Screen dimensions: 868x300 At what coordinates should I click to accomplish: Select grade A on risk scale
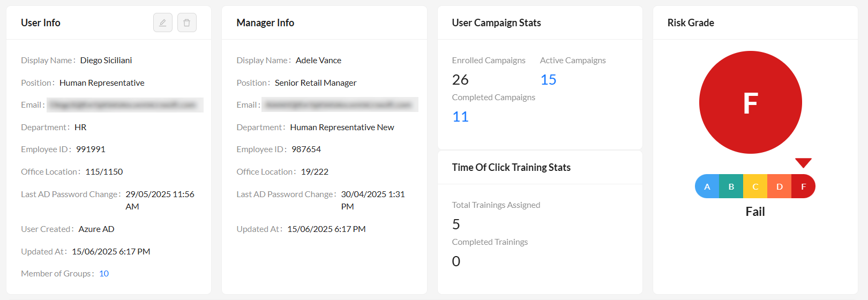coord(707,186)
